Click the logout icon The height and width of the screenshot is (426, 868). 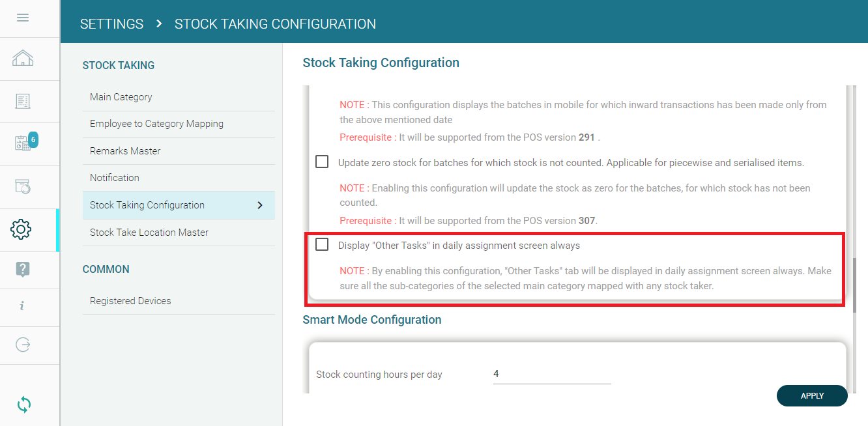pos(23,345)
